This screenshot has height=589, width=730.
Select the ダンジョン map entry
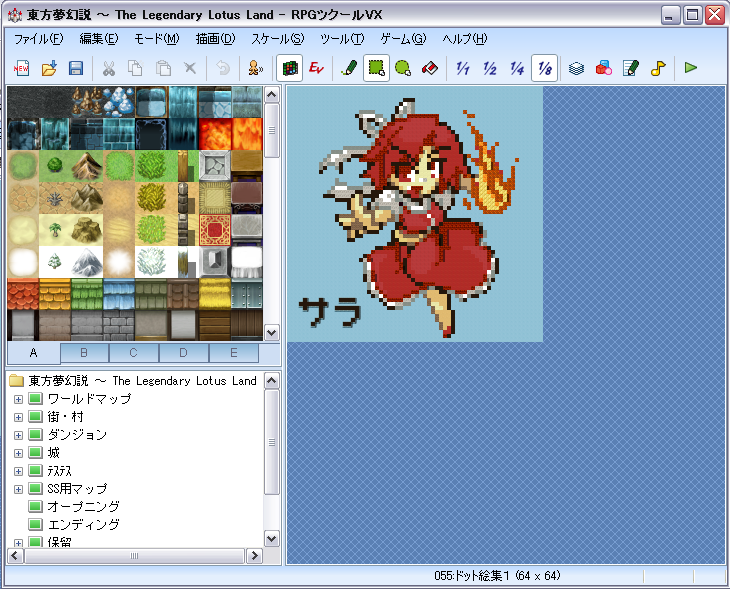click(x=77, y=435)
